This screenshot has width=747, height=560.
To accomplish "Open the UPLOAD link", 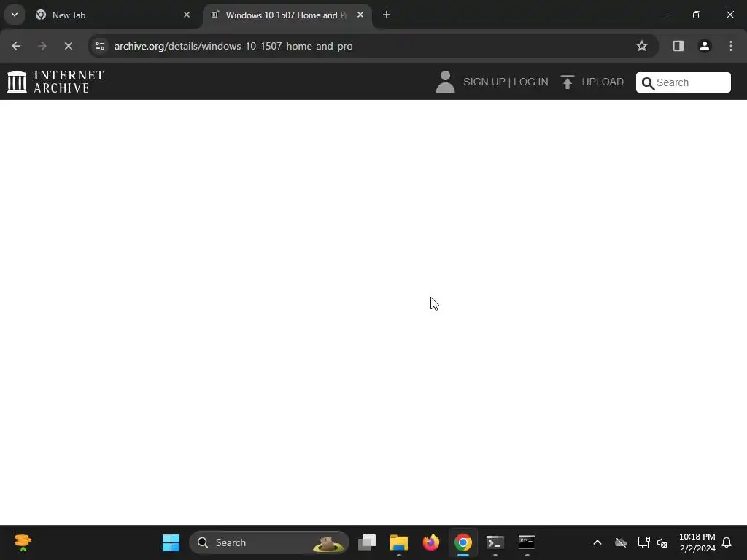I will [603, 82].
